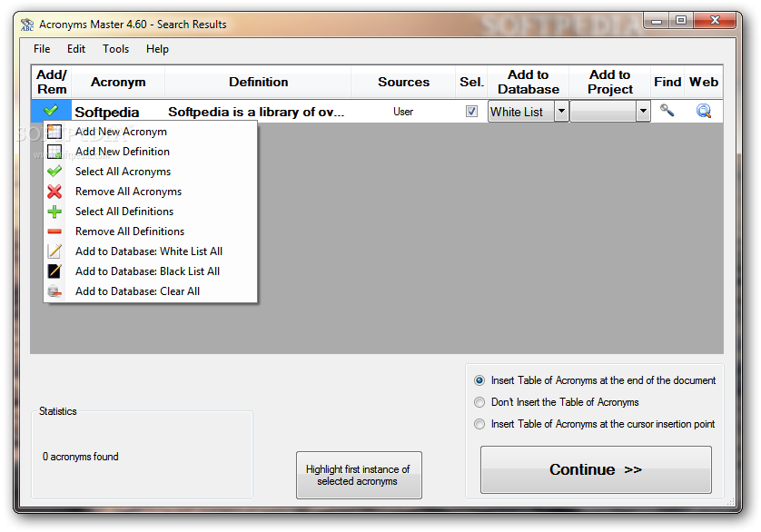Click the Add New Definition icon
Image resolution: width=761 pixels, height=532 pixels.
54,152
